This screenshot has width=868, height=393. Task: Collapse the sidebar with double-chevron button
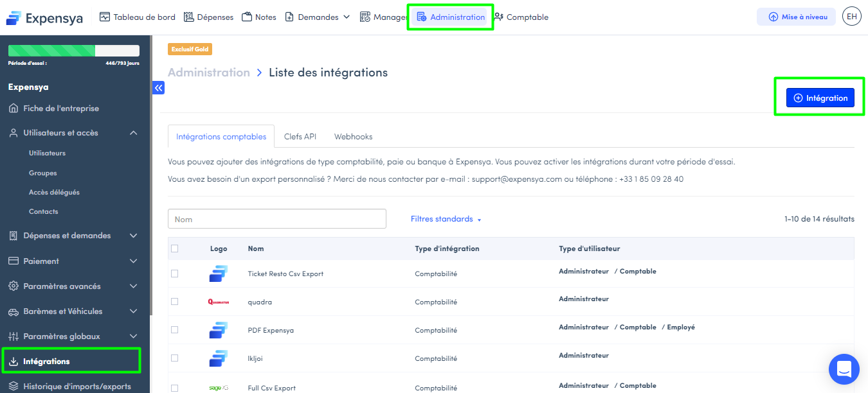(158, 88)
